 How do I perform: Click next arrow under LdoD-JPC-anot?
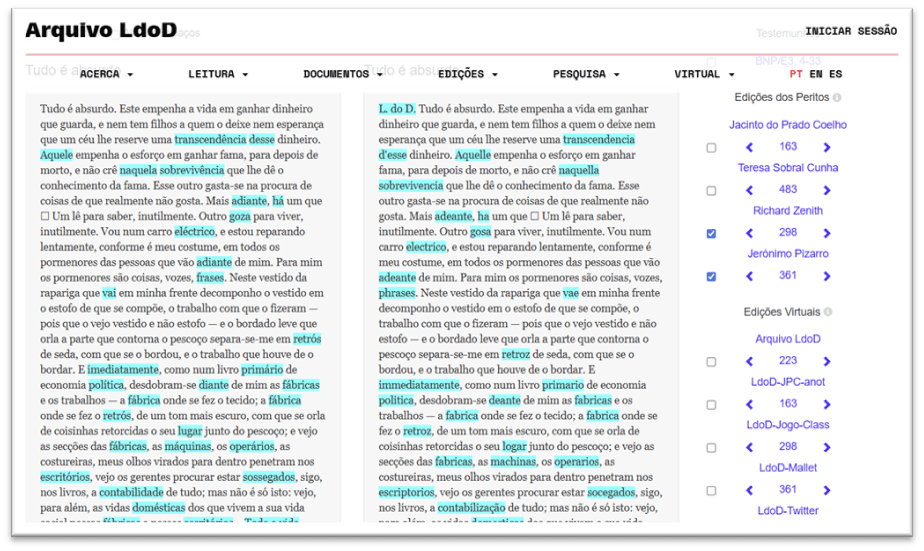(x=827, y=404)
